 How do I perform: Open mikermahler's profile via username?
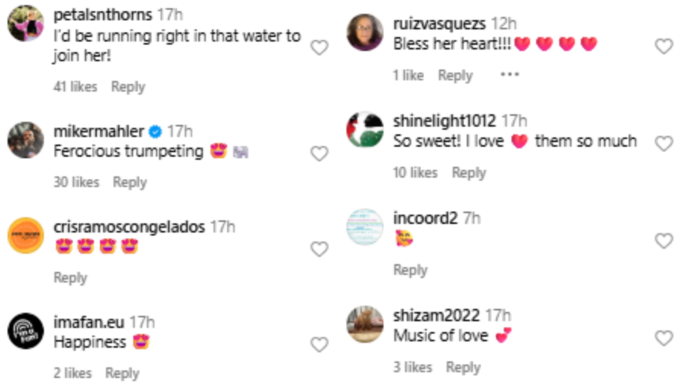tap(98, 131)
